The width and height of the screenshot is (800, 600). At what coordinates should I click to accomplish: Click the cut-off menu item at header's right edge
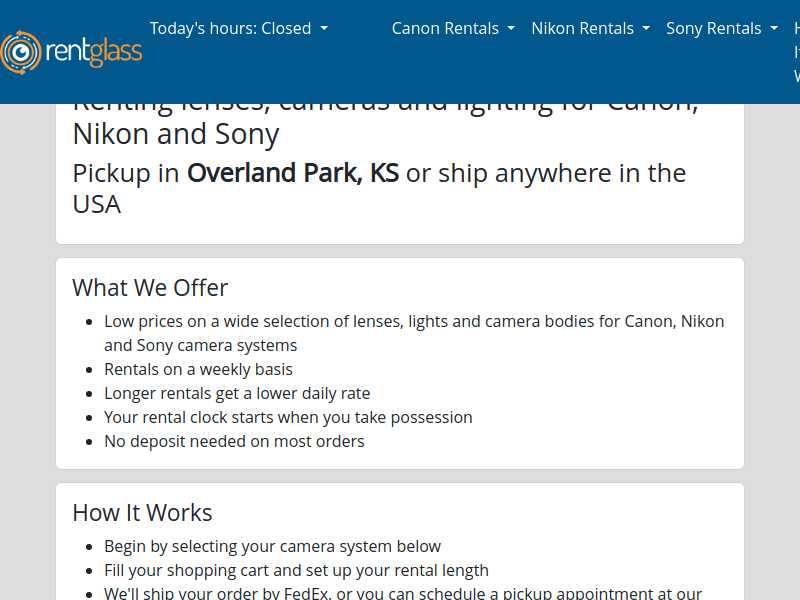pos(796,52)
